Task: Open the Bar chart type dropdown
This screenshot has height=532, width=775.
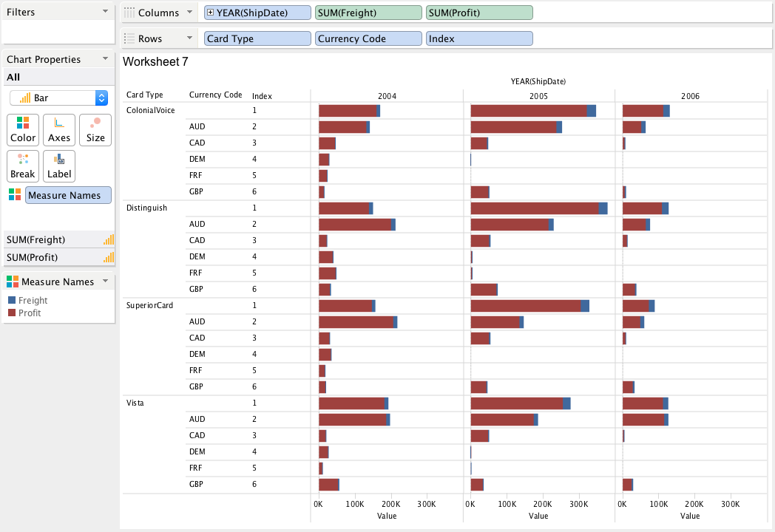Action: point(59,98)
